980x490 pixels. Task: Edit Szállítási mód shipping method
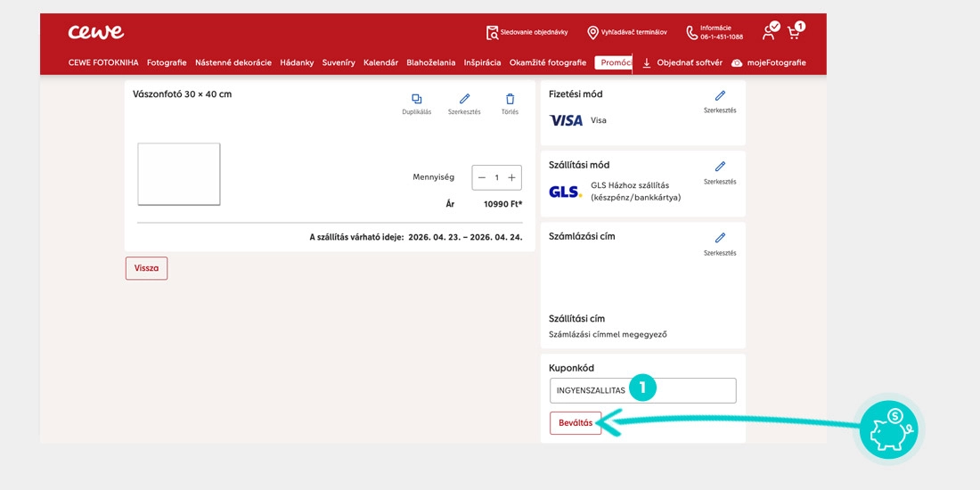pyautogui.click(x=720, y=173)
